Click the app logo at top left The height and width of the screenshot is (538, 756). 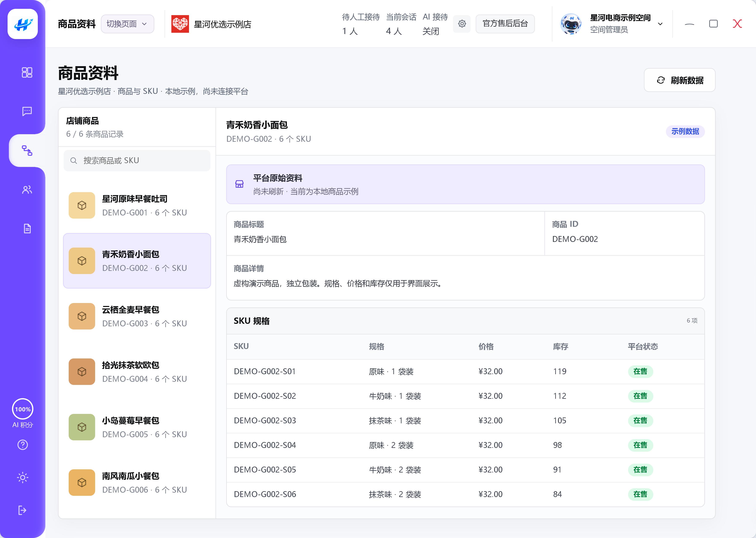22,24
